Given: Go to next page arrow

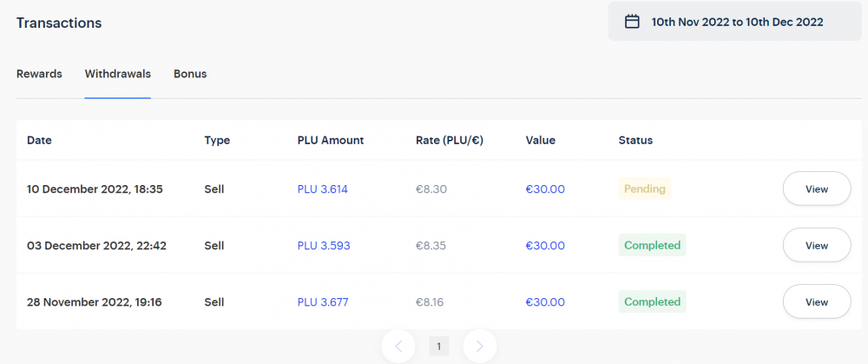Looking at the screenshot, I should (x=479, y=347).
